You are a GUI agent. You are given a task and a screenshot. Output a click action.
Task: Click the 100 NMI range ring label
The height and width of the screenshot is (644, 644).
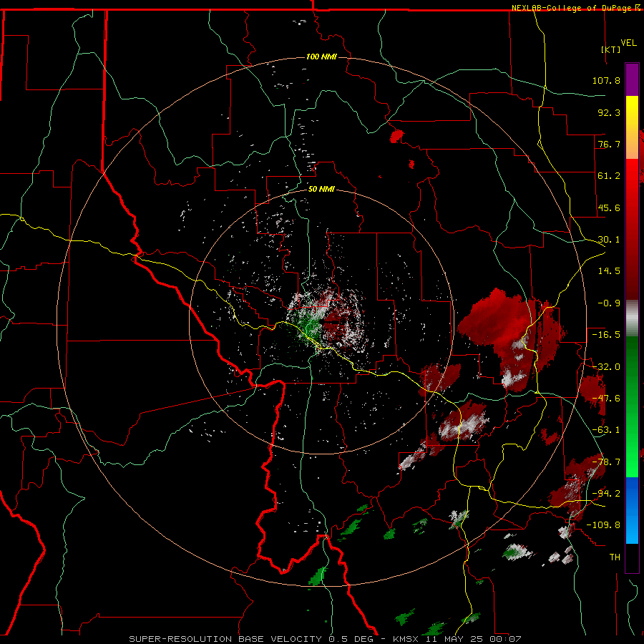321,57
